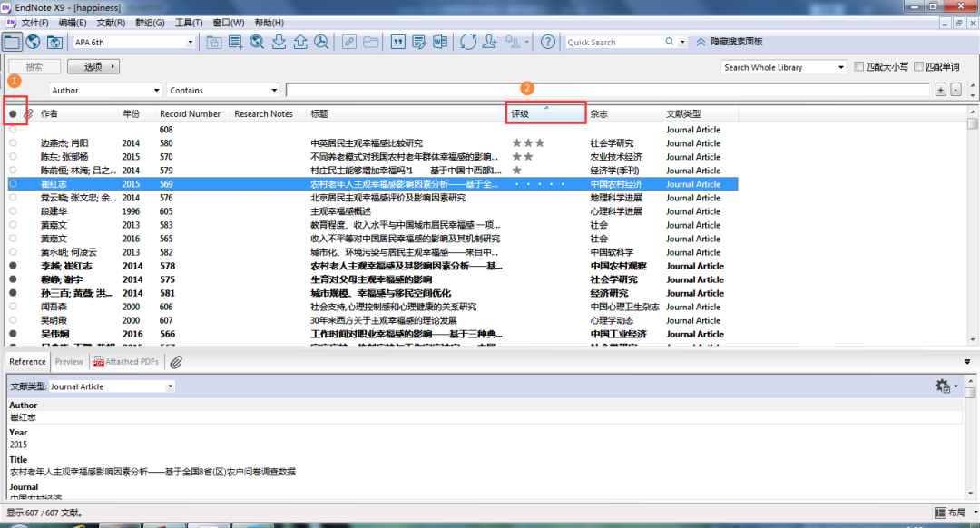Click the Sync Library icon
This screenshot has width=980, height=528.
coord(468,42)
